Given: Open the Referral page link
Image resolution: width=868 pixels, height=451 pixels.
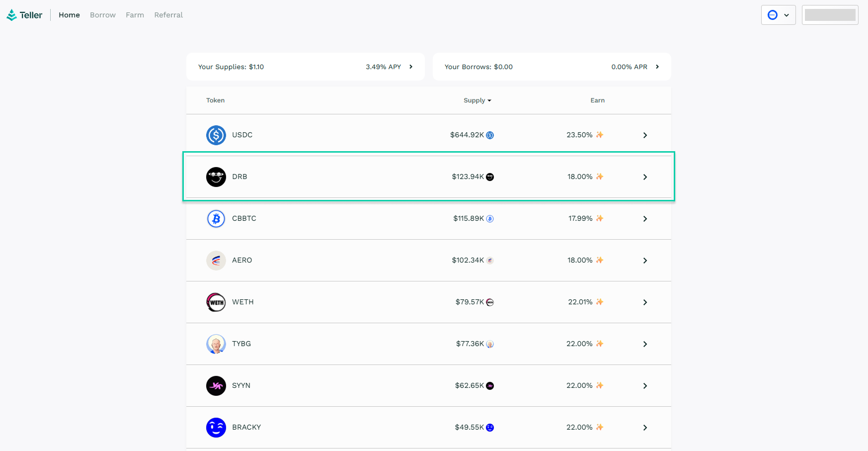Looking at the screenshot, I should (168, 15).
